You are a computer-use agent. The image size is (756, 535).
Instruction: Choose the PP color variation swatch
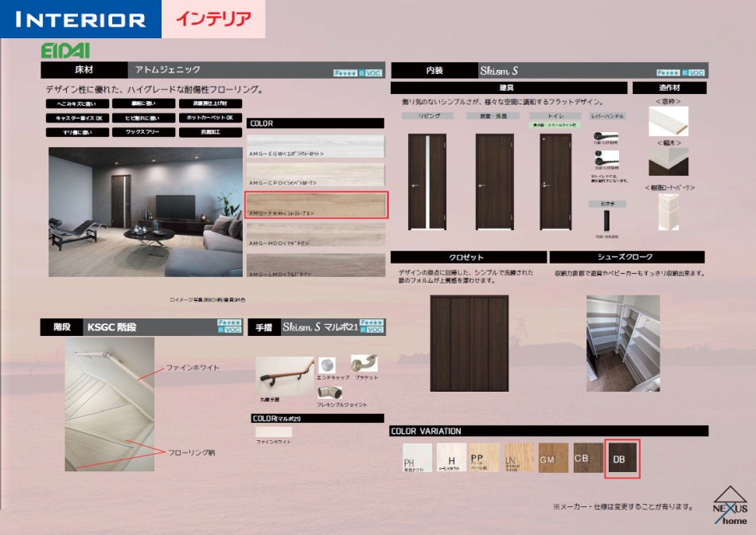click(x=485, y=457)
